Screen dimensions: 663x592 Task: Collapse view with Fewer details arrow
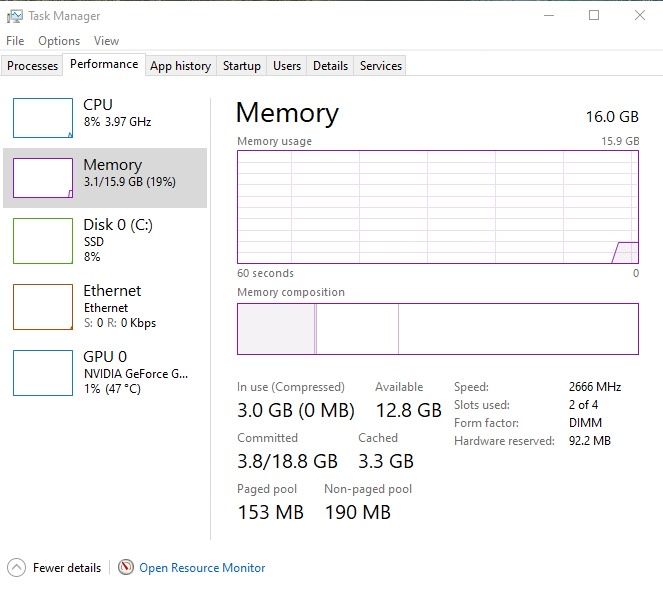pos(16,567)
